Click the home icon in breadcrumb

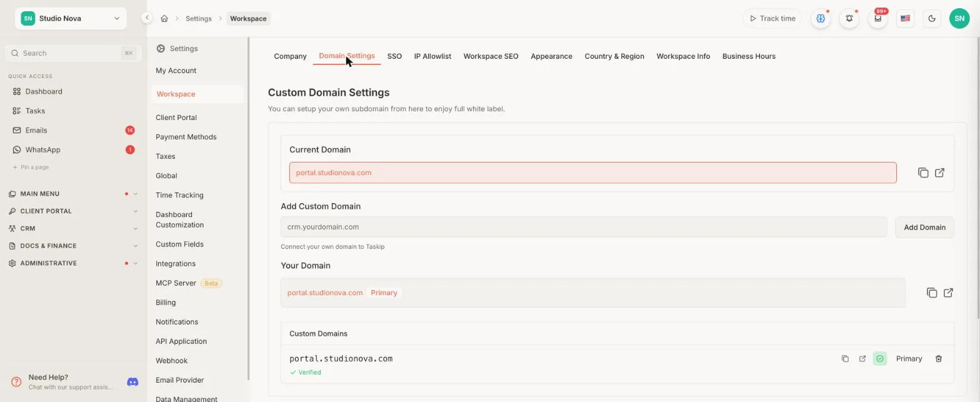click(164, 19)
